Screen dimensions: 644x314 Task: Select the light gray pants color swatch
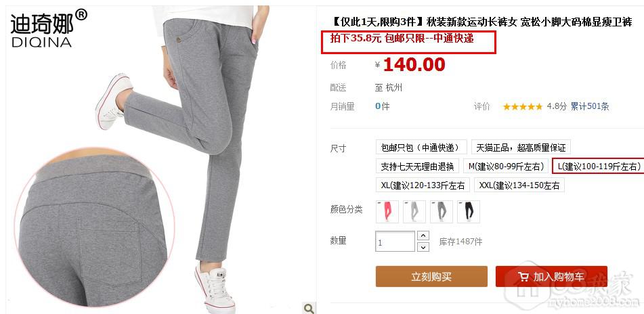[x=414, y=211]
